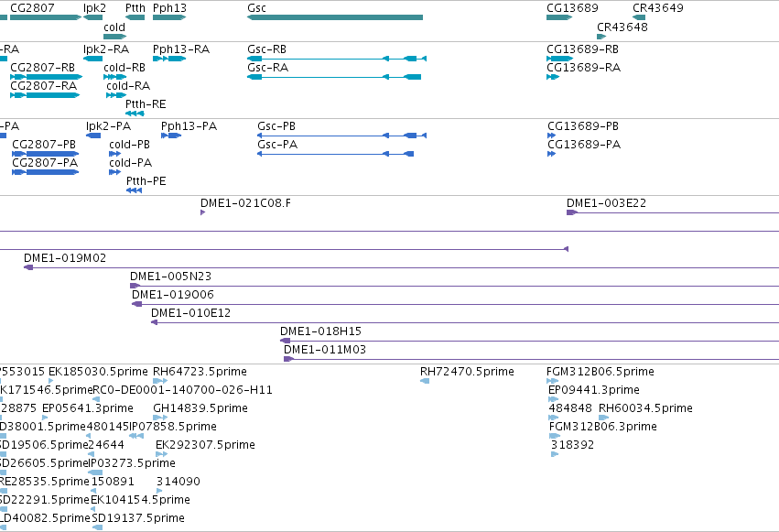The height and width of the screenshot is (532, 779).
Task: Select the CG13689 gene label
Action: click(572, 8)
